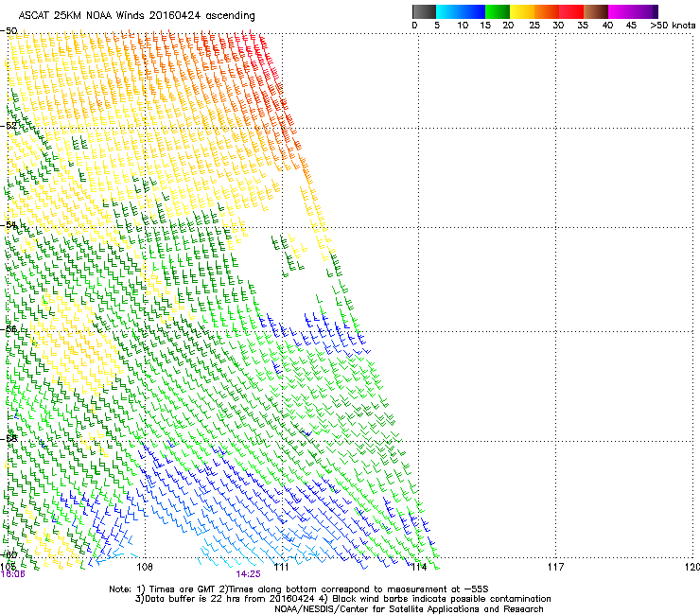Click the cyan-blue 5-15 knots legend segment
The width and height of the screenshot is (700, 615).
point(461,11)
